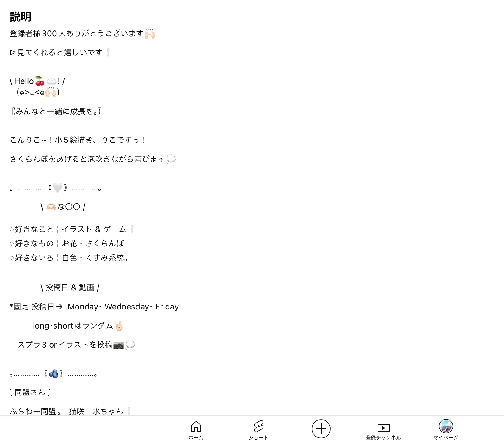Click the camera emoji in description

[118, 345]
